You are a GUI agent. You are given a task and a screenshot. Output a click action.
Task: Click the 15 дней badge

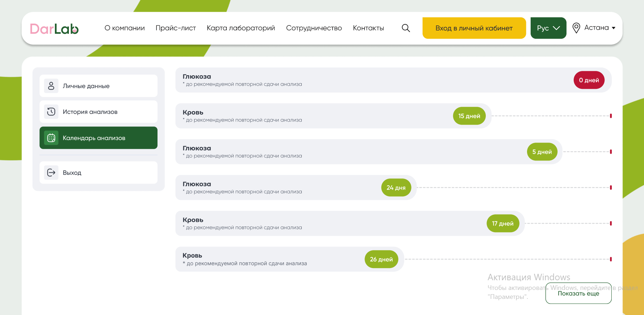469,116
